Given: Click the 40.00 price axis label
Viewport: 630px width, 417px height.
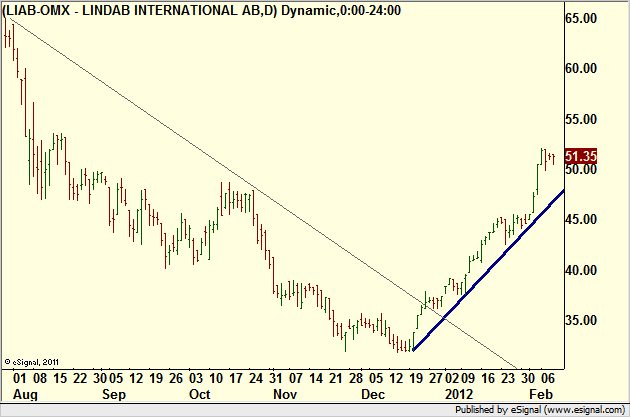Looking at the screenshot, I should (x=581, y=270).
